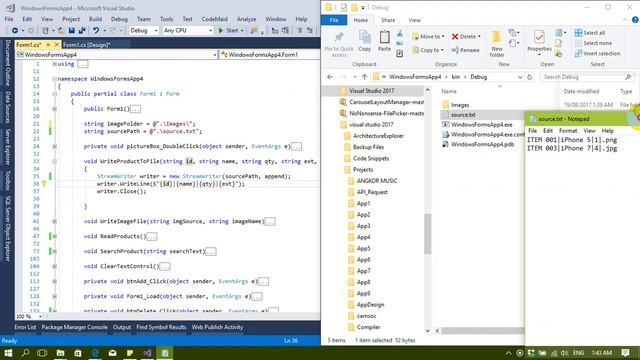This screenshot has height=360, width=640.
Task: Click the Windows Start button
Action: coord(8,353)
